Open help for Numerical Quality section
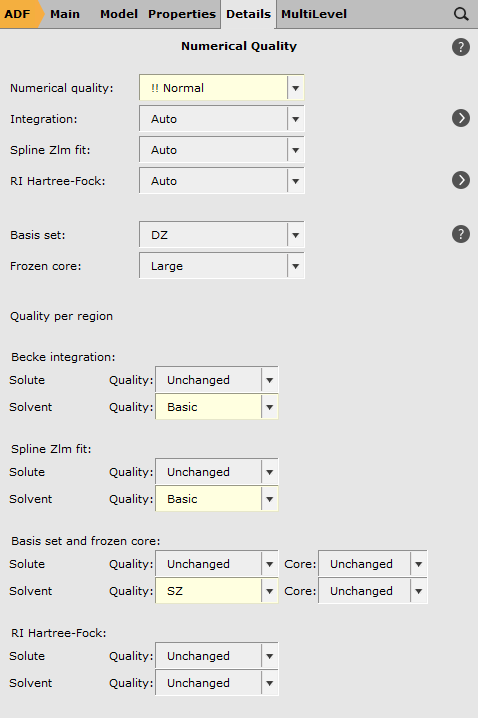478x718 pixels. click(x=461, y=47)
